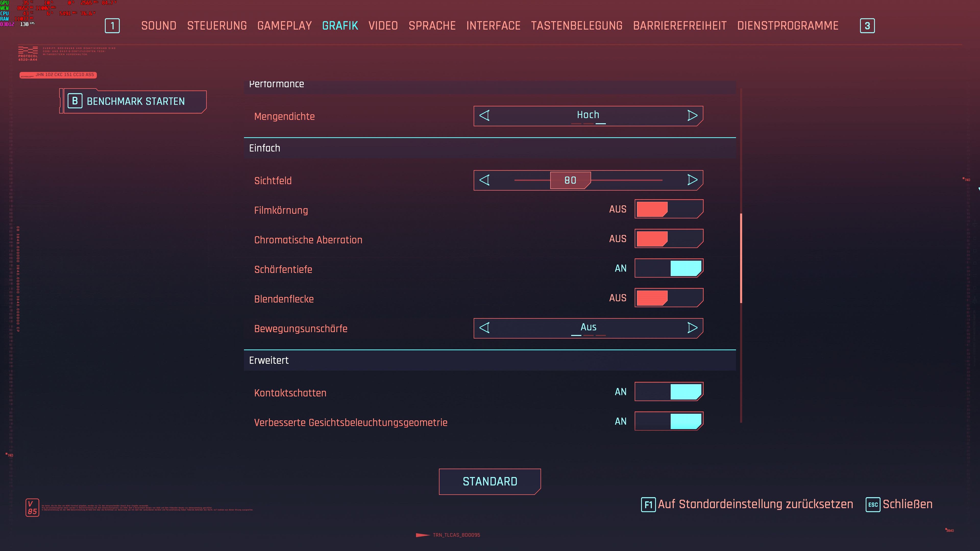Click the 'Filmkörnung' setting label
The width and height of the screenshot is (980, 551).
coord(281,210)
